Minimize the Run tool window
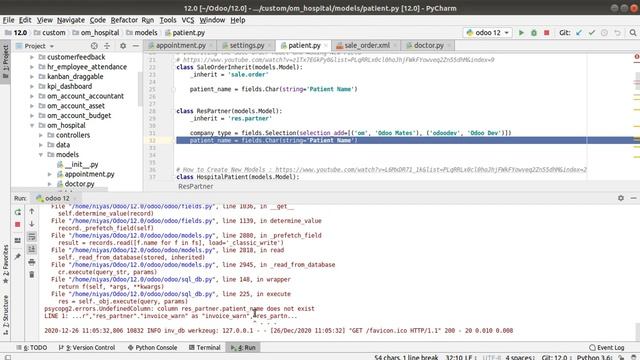 tap(633, 198)
